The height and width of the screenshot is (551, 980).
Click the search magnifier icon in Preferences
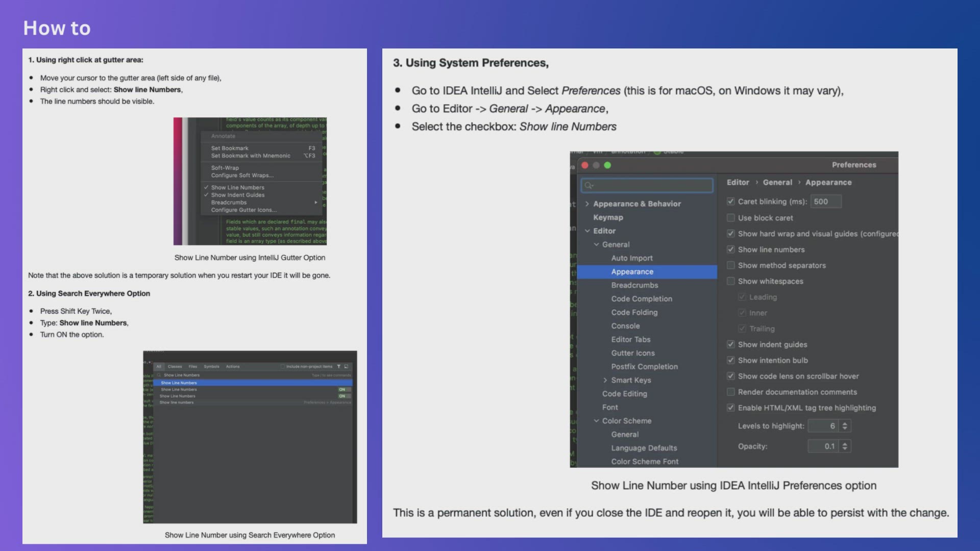[x=589, y=186]
